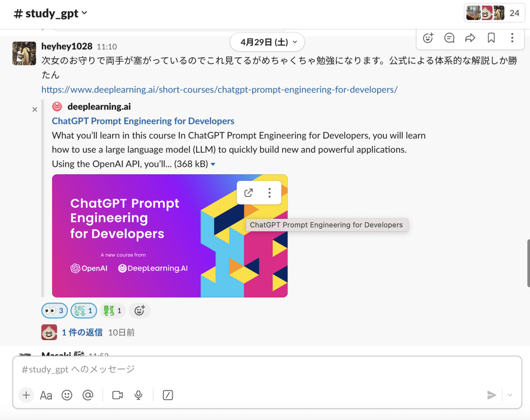Bookmark this message for later

pyautogui.click(x=491, y=38)
